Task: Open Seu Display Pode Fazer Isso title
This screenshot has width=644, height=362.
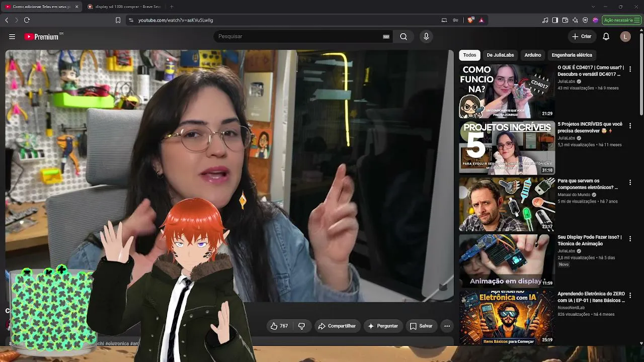Action: [590, 240]
